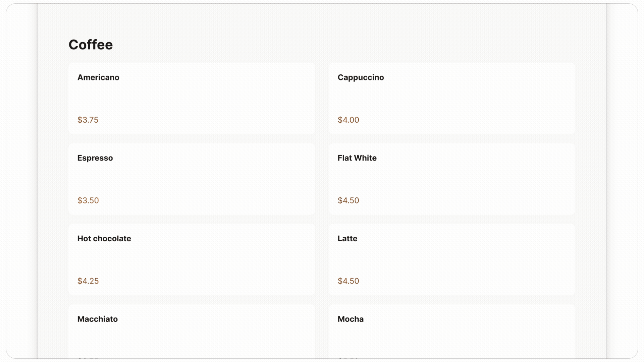Select the Flat White item title
The image size is (644, 362).
[x=357, y=158]
